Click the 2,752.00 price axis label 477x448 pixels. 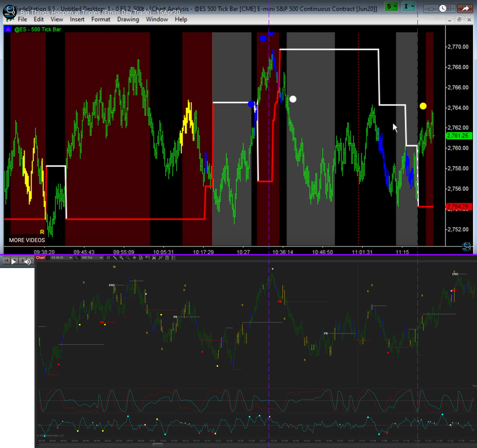(x=458, y=229)
